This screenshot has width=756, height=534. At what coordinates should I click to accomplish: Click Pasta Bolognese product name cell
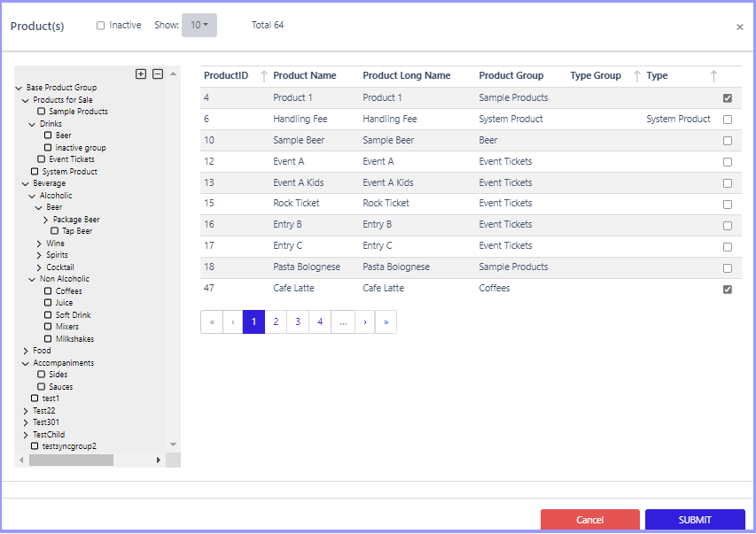point(307,267)
